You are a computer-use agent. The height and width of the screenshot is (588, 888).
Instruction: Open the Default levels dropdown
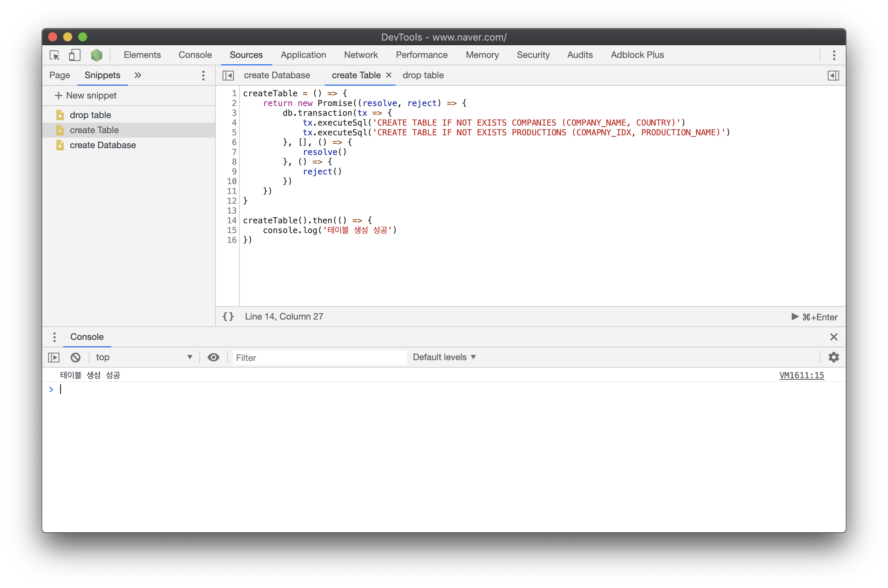[444, 358]
